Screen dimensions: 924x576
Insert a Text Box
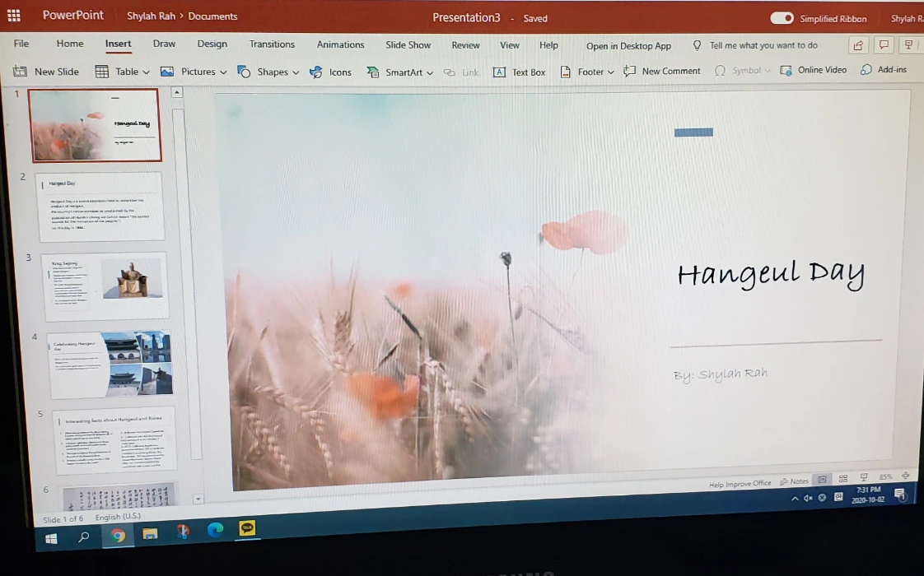pyautogui.click(x=519, y=72)
